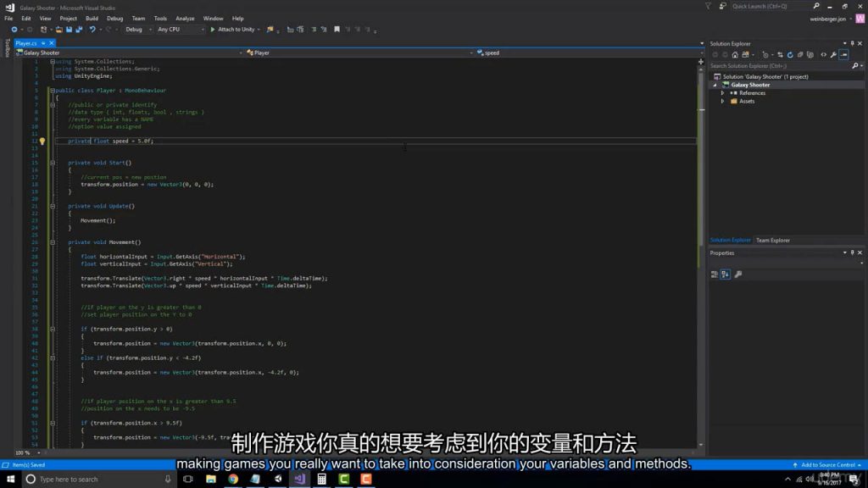Expand the Assets folder node
This screenshot has width=868, height=488.
pos(722,101)
